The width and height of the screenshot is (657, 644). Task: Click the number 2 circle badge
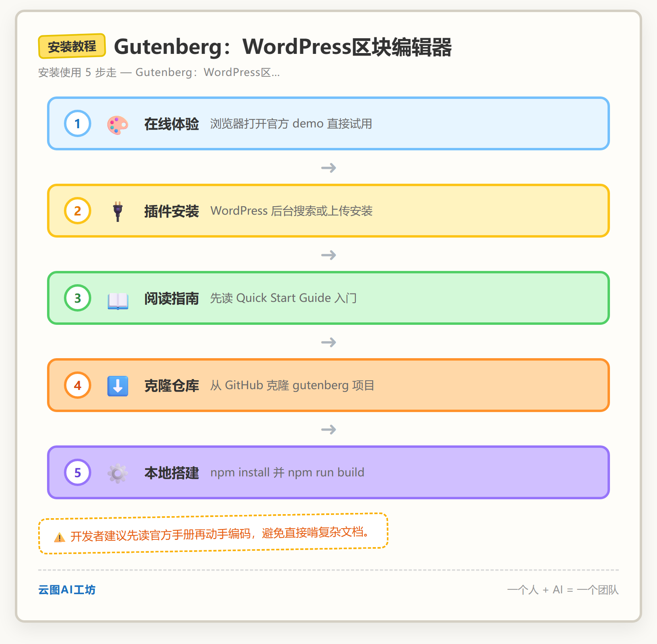point(78,211)
